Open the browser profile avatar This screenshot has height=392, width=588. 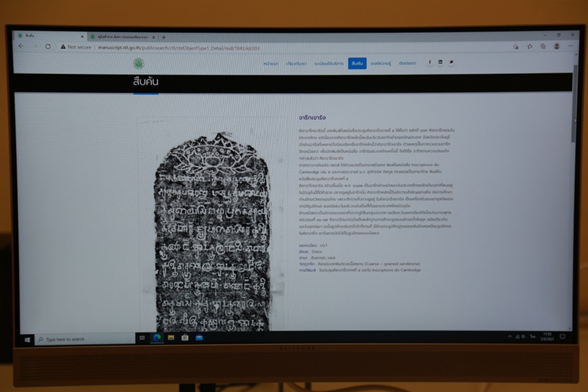pos(557,46)
